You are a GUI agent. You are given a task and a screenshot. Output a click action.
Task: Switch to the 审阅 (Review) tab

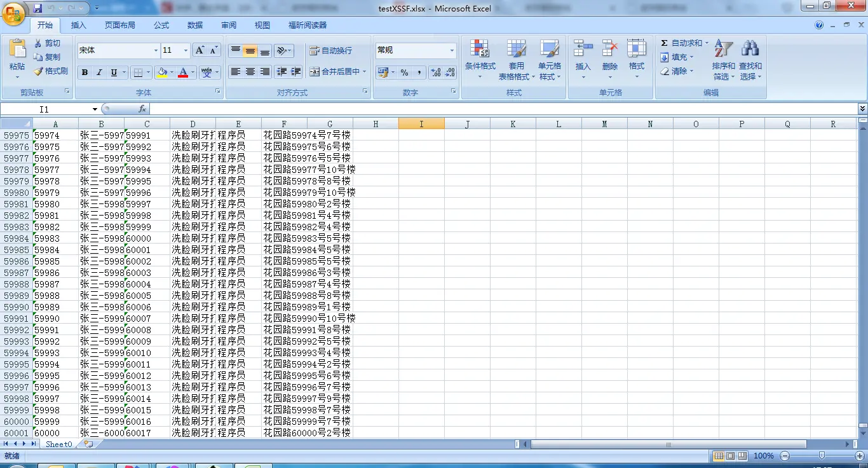click(229, 25)
